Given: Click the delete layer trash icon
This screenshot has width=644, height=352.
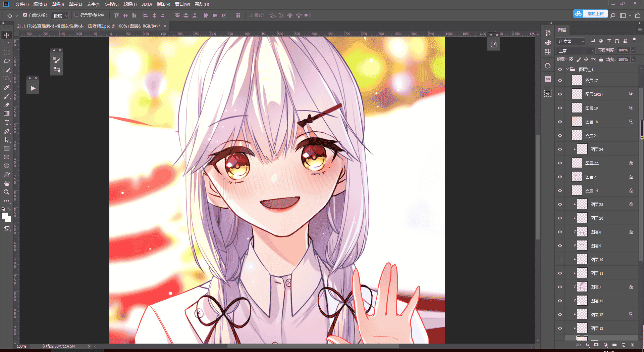Looking at the screenshot, I should click(632, 345).
